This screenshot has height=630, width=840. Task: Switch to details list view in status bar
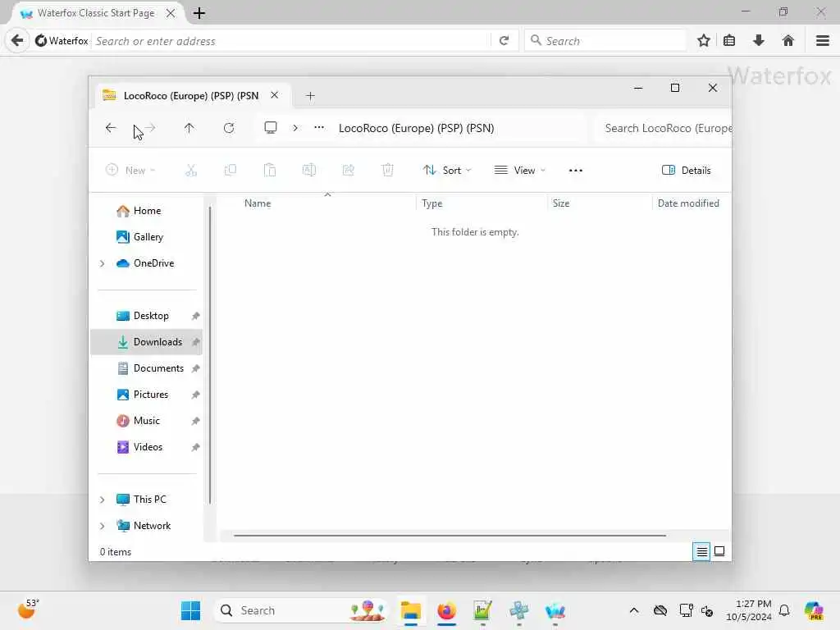[x=701, y=551]
